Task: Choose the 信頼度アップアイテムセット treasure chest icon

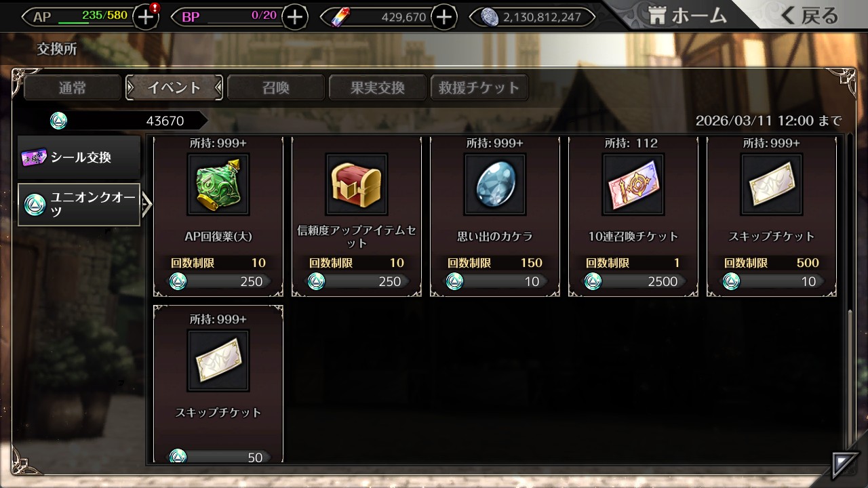Action: tap(356, 184)
